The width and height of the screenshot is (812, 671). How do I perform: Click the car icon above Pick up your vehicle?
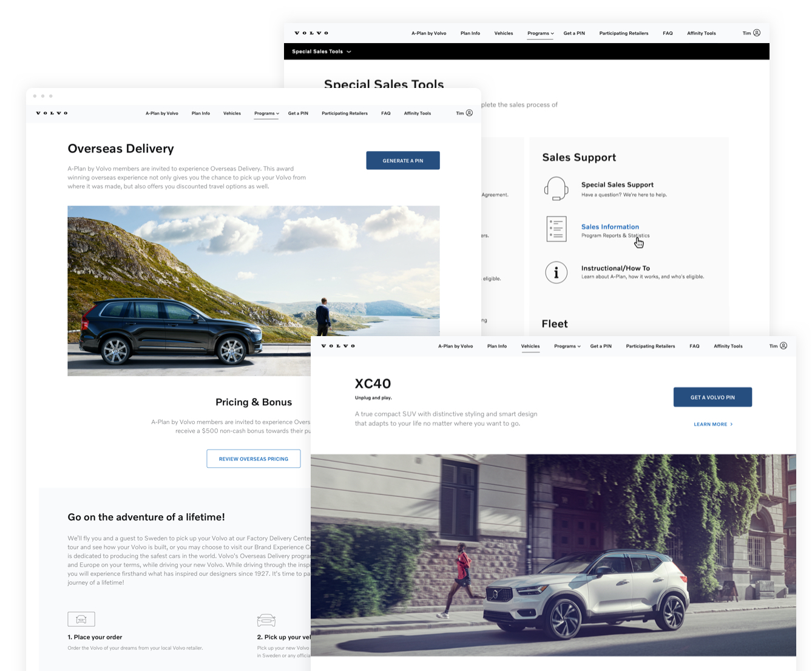click(266, 620)
